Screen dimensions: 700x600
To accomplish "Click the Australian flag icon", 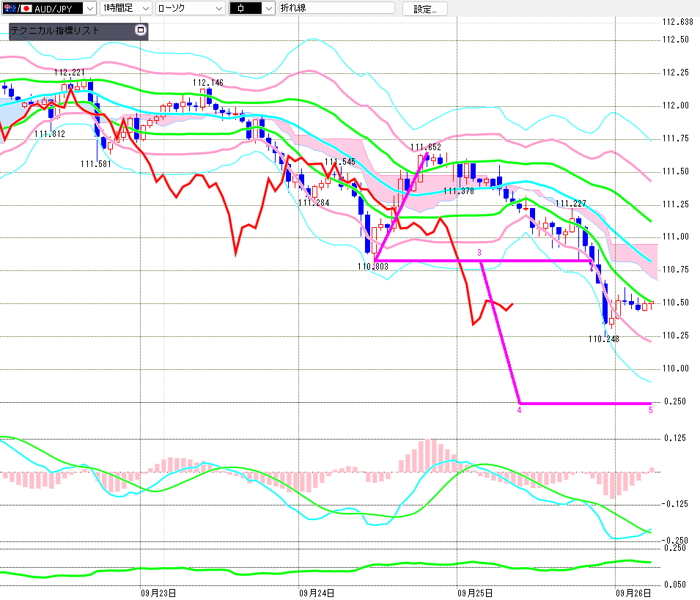I will click(x=10, y=9).
